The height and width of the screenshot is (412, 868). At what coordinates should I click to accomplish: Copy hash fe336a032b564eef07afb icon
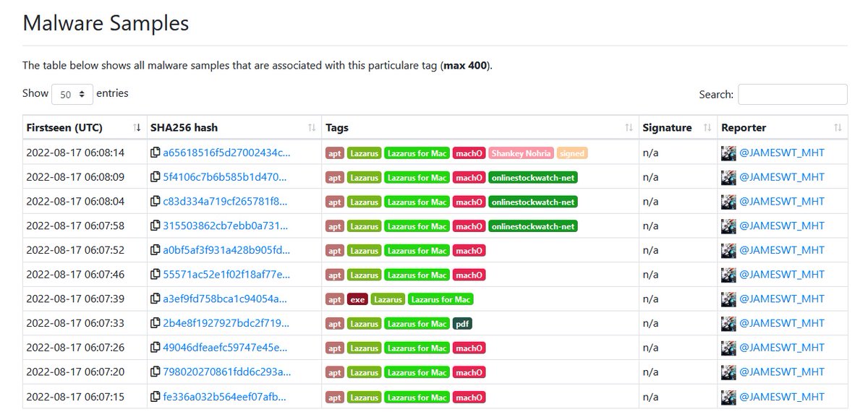coord(155,398)
